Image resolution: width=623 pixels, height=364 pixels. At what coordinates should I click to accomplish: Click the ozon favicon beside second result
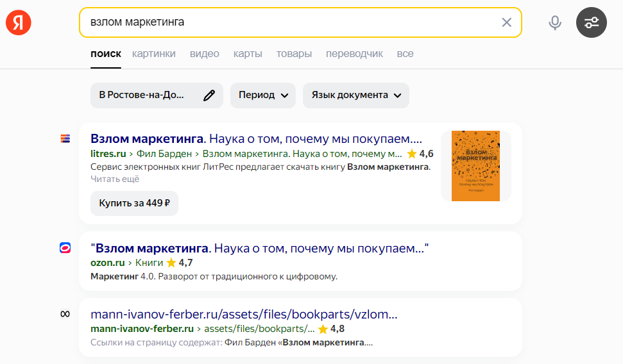(65, 248)
